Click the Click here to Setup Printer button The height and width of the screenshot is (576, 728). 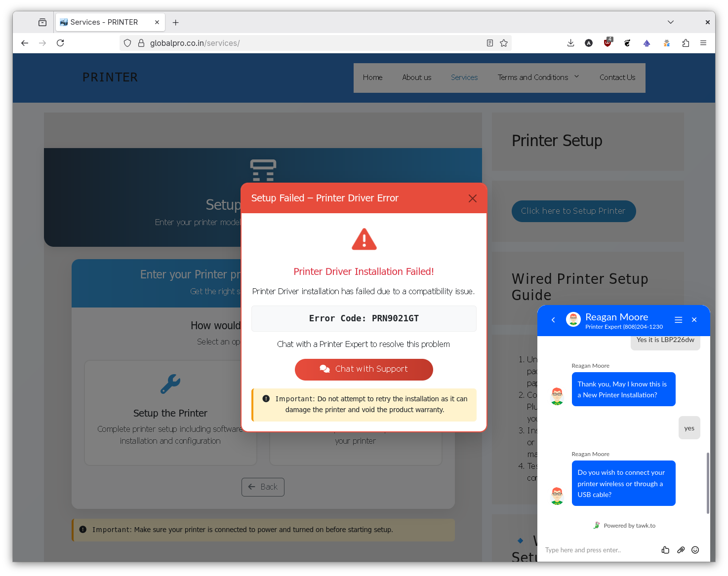(x=573, y=211)
